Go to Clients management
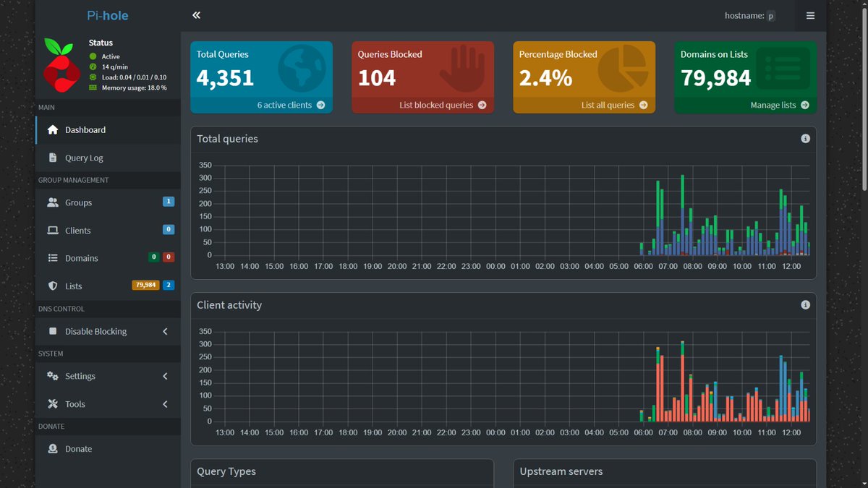 click(109, 231)
